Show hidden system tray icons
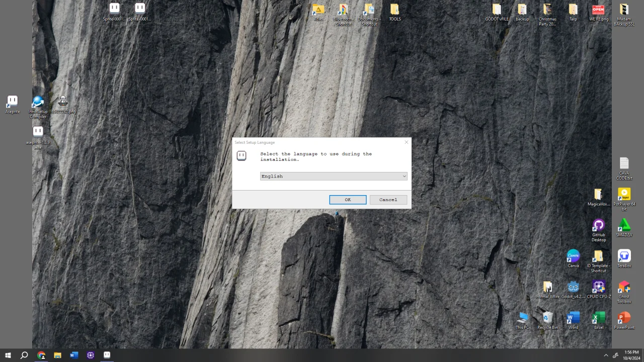644x362 pixels. [x=606, y=355]
